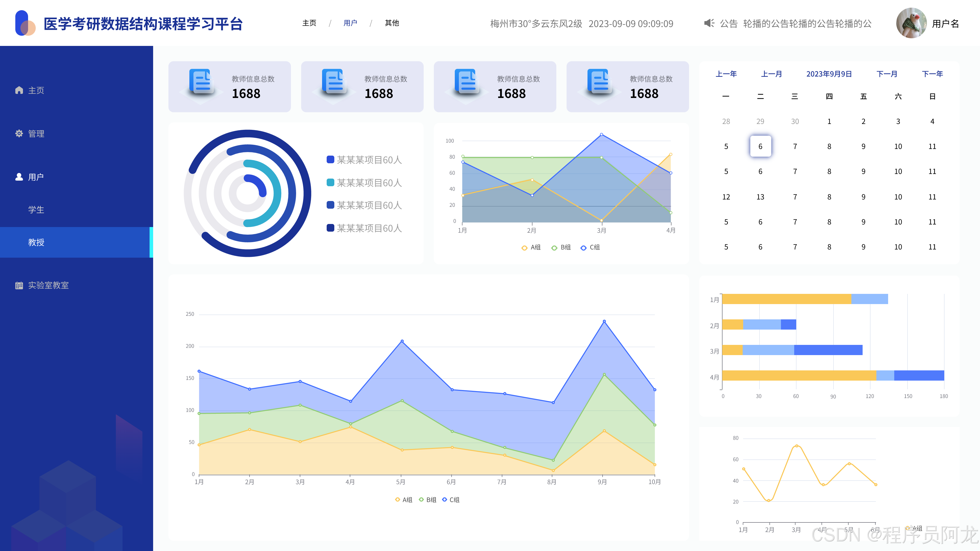
Task: Click the person icon beside 用户 in sidebar
Action: pyautogui.click(x=19, y=177)
